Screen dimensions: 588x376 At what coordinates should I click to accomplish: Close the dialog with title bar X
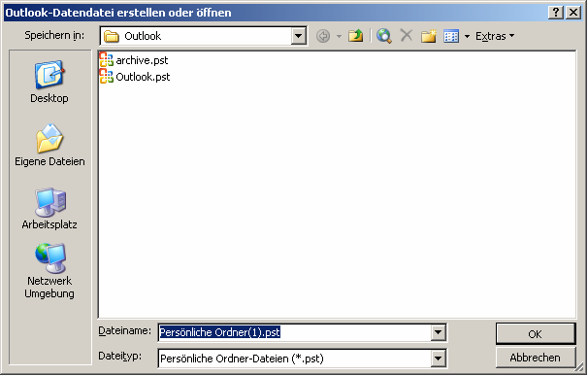click(573, 13)
